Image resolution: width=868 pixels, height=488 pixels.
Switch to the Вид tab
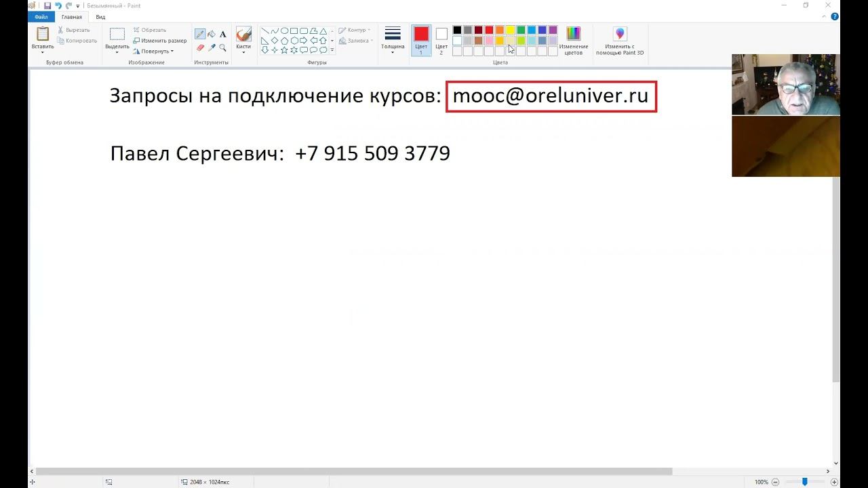click(x=100, y=17)
